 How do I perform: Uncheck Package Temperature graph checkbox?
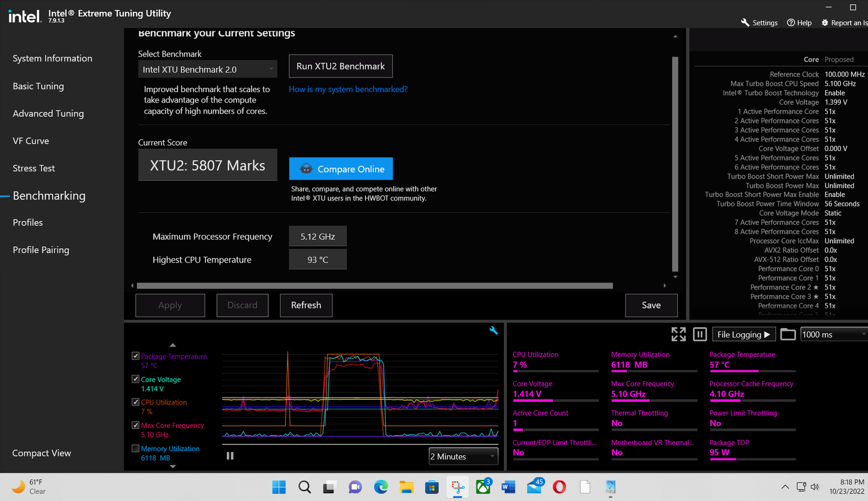(x=135, y=356)
